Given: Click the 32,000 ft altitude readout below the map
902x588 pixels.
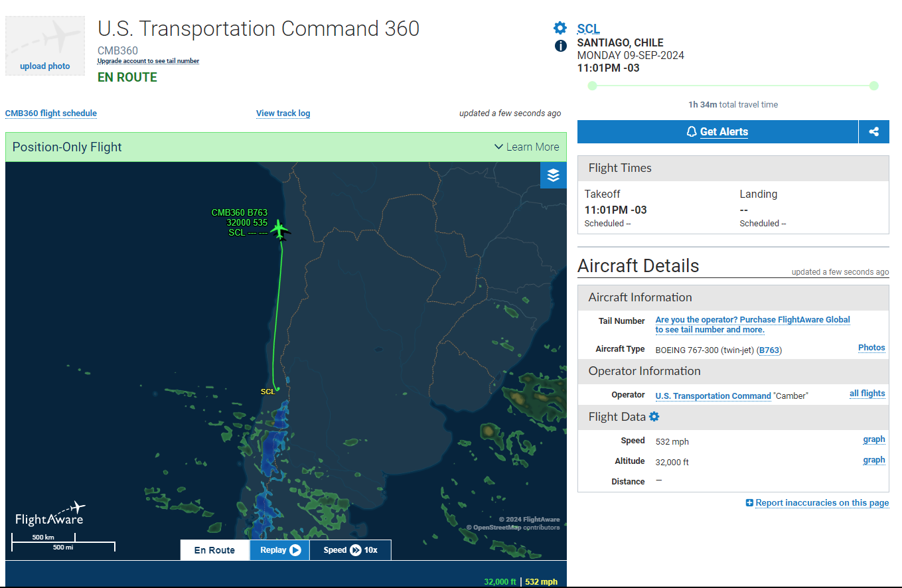Looking at the screenshot, I should click(x=500, y=582).
